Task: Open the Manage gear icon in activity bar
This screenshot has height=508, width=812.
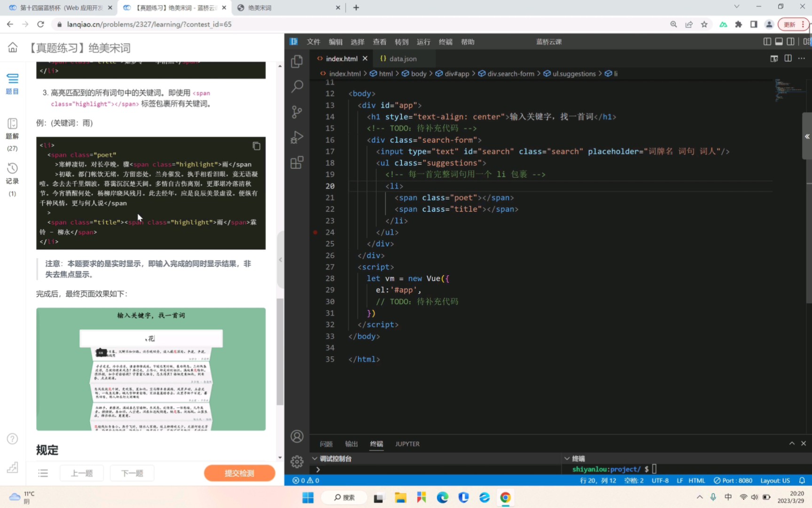Action: pos(297,462)
